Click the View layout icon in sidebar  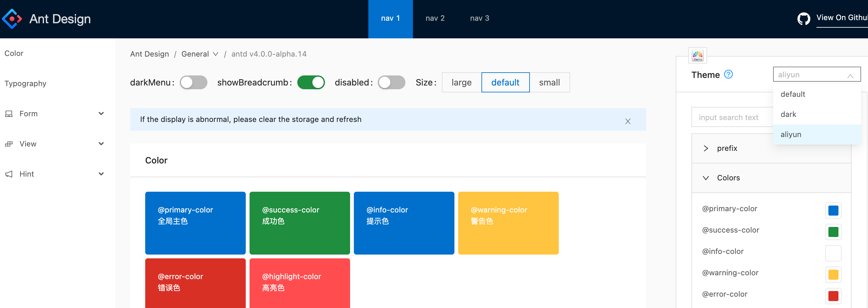coord(9,144)
